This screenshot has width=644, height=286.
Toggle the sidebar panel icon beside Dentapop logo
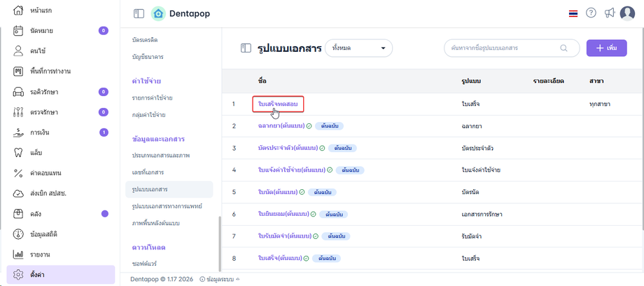139,13
